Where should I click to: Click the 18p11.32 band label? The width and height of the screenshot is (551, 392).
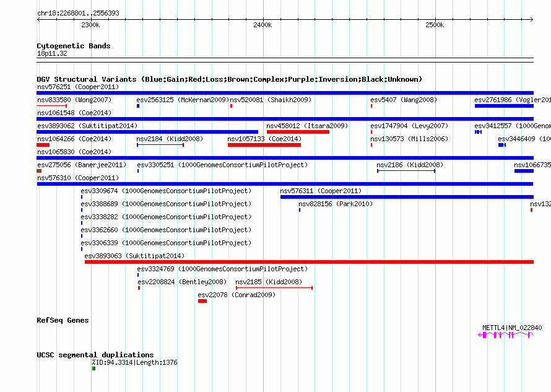tap(52, 53)
